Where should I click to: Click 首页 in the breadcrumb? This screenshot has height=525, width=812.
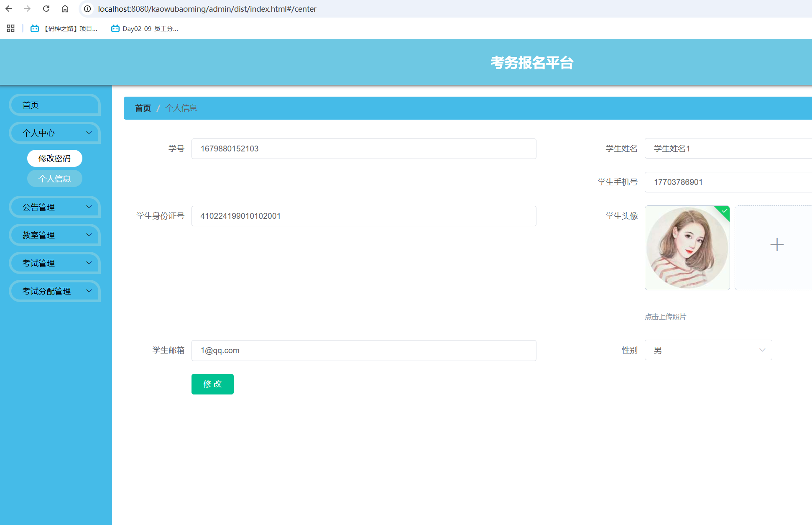(x=143, y=108)
